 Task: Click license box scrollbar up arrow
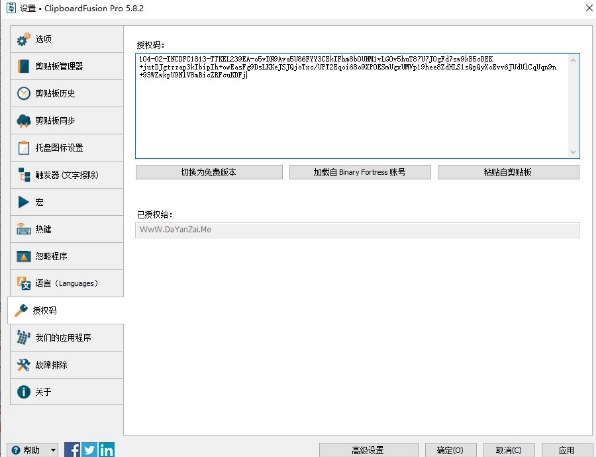pos(573,60)
